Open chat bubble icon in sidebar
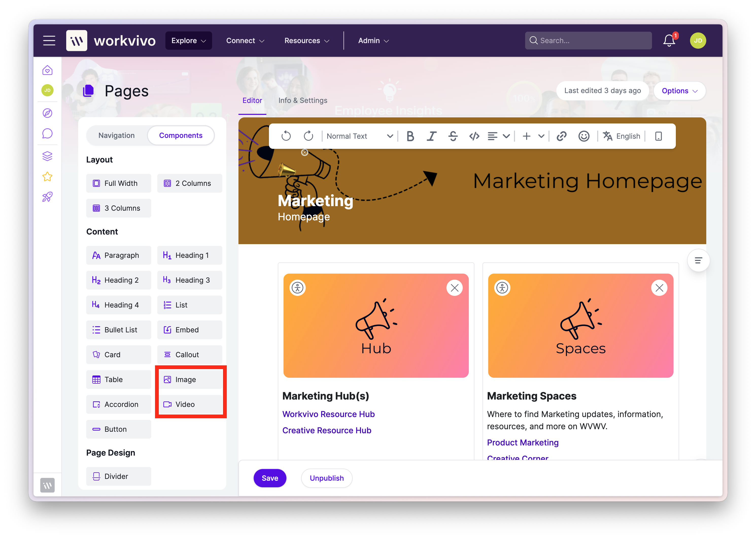The image size is (756, 539). (47, 133)
